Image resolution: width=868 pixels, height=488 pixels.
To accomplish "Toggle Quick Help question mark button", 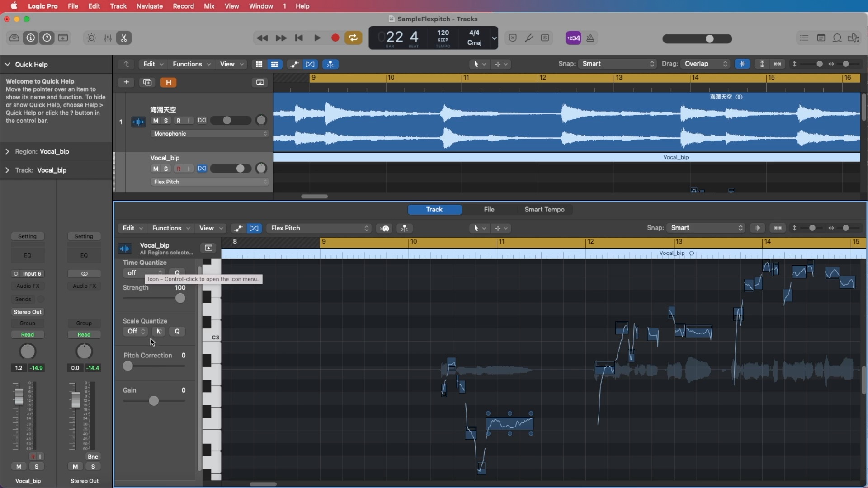I will point(47,38).
